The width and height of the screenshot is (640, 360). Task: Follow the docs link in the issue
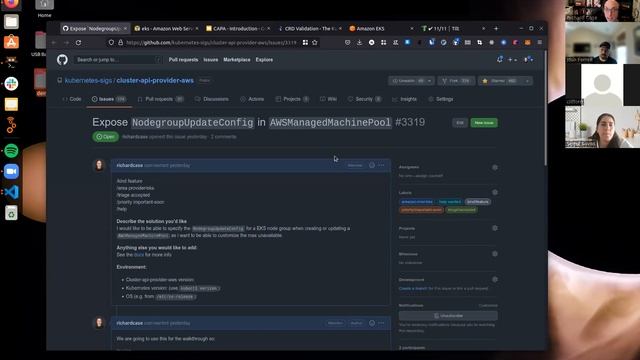[139, 255]
